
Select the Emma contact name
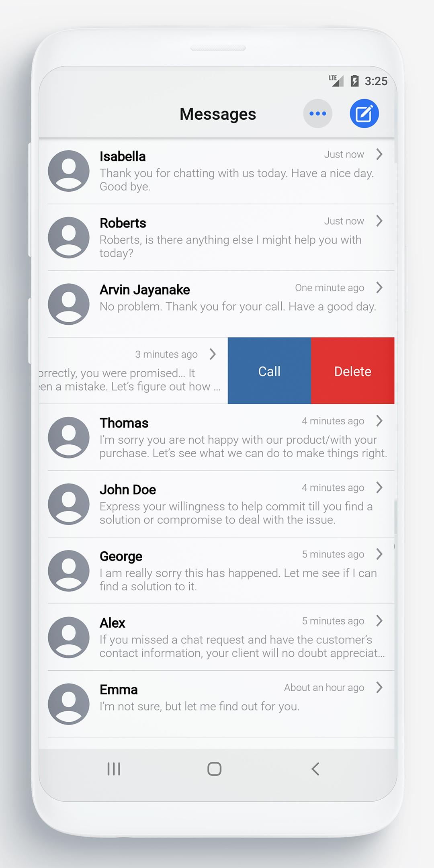pos(119,690)
